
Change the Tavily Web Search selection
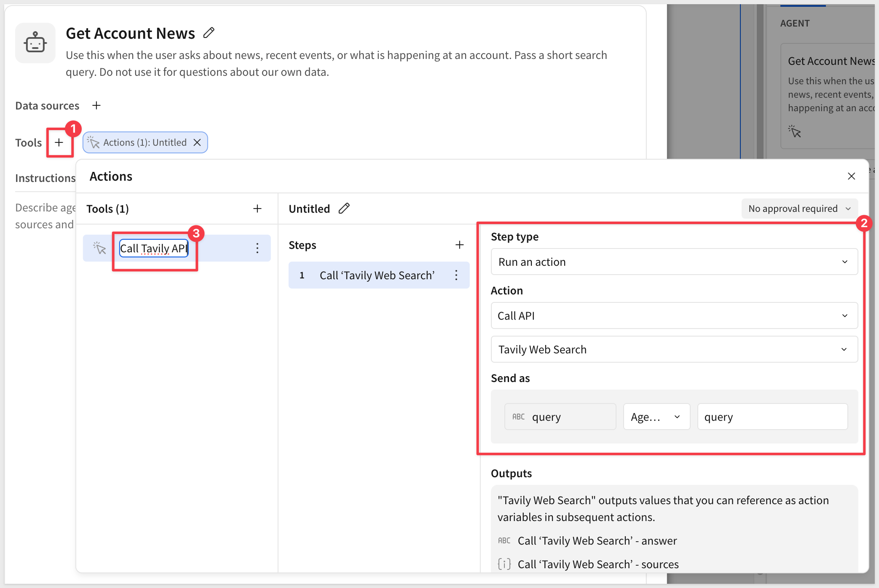[x=674, y=349]
